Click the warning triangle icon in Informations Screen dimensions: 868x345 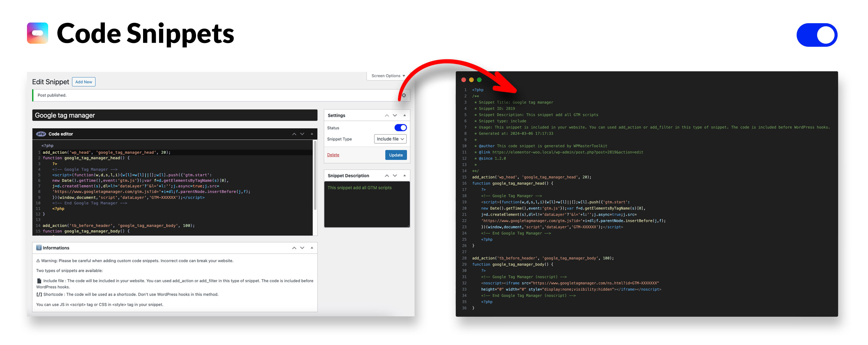coord(38,261)
